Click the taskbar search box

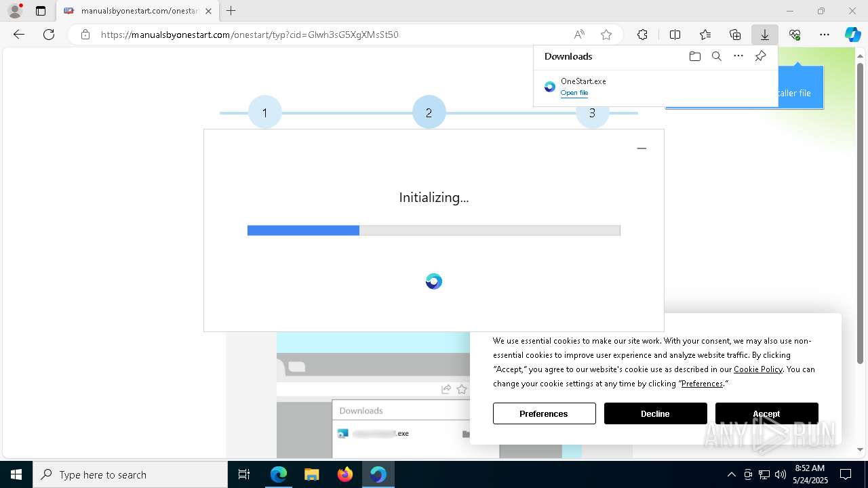pyautogui.click(x=130, y=474)
